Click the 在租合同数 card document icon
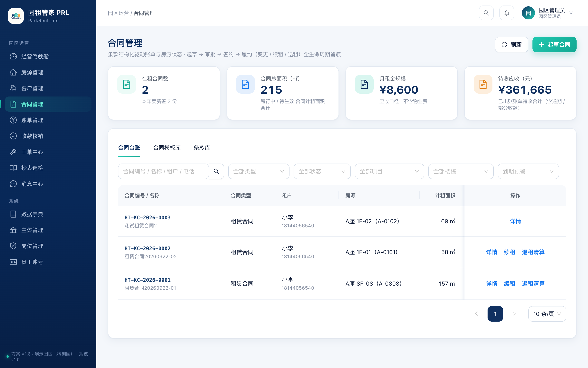Screen dimensions: 588x368 [x=127, y=84]
